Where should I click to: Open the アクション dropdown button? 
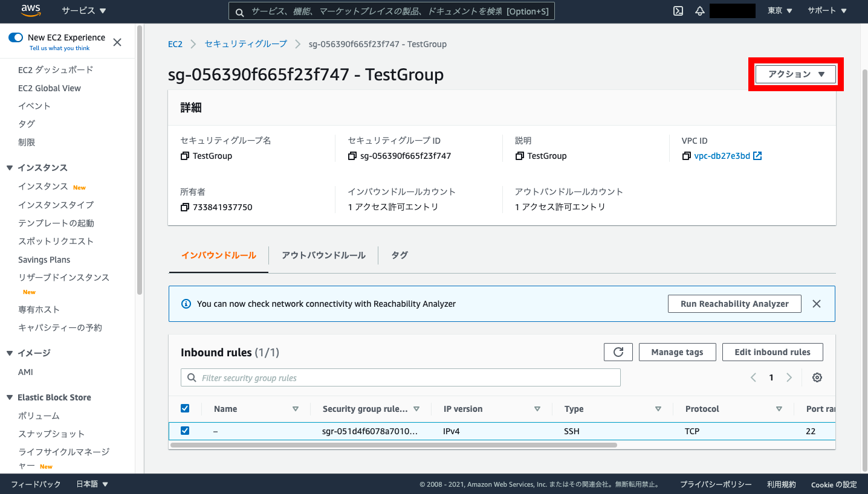795,74
